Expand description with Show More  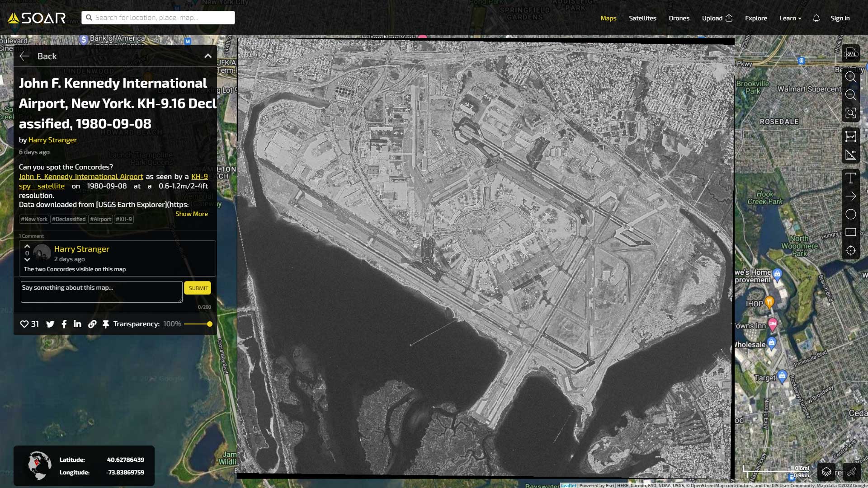[x=192, y=214]
